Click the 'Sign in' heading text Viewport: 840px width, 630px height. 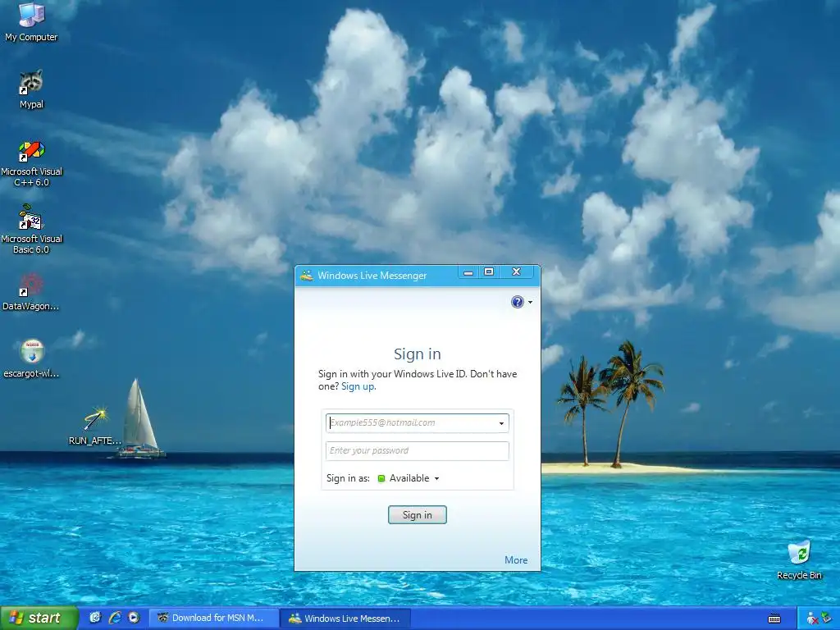pyautogui.click(x=418, y=354)
